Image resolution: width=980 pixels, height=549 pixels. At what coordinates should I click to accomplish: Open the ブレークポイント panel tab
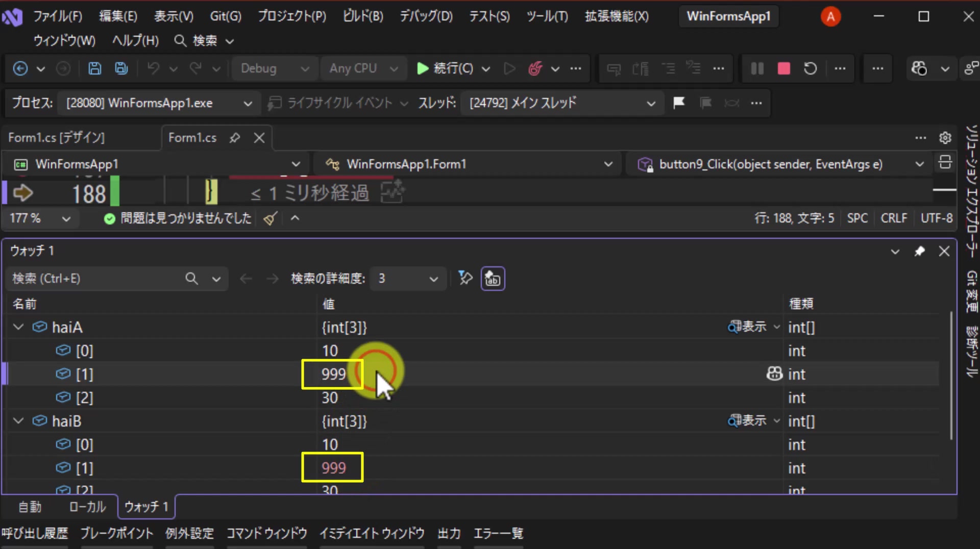point(116,534)
